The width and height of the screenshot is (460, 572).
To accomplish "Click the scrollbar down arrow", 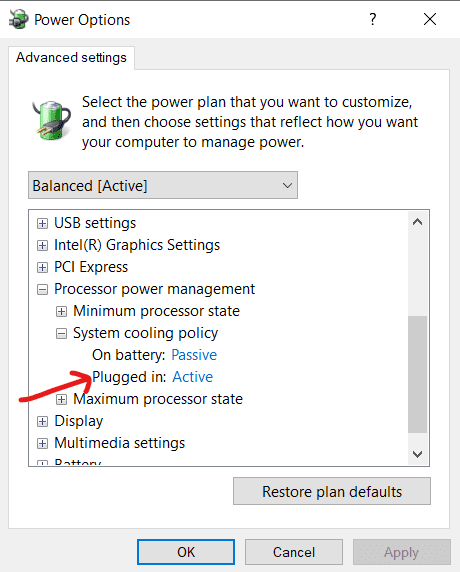I will click(417, 454).
